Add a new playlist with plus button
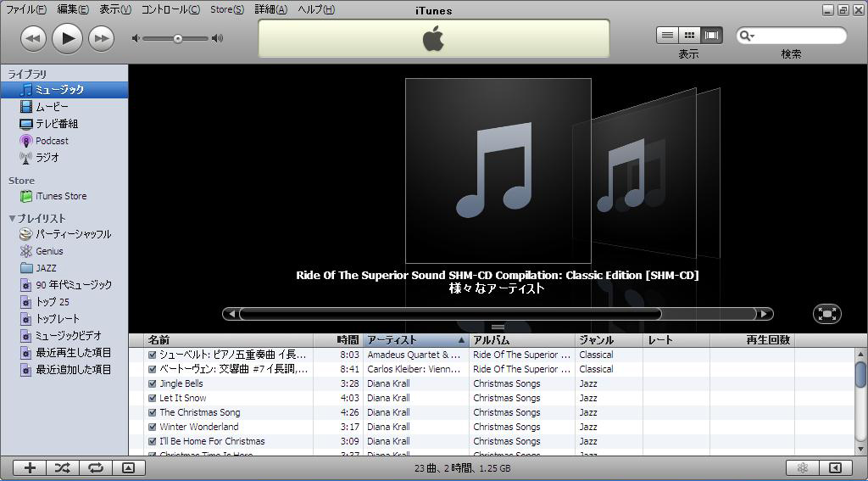 tap(30, 468)
